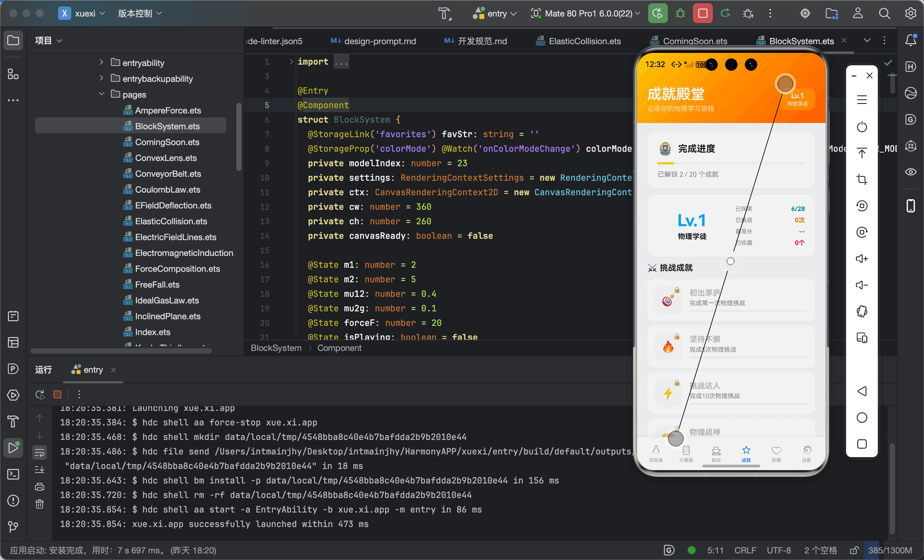Expand the folded import block on line 1

coord(291,61)
